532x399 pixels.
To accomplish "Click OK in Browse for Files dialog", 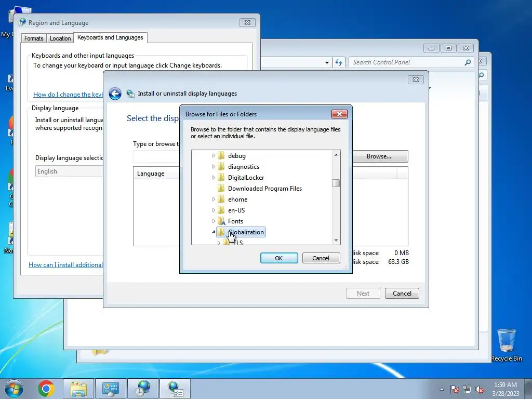I will (x=279, y=258).
